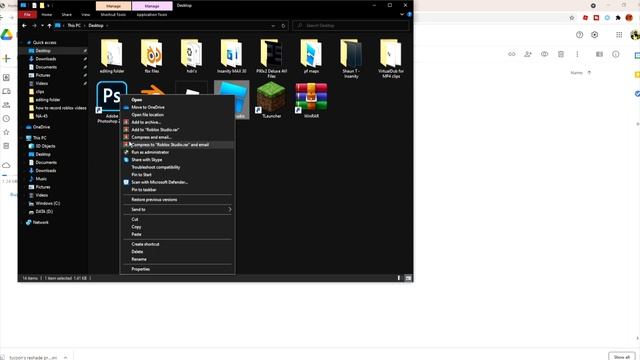Open the View ribbon tab

point(85,14)
